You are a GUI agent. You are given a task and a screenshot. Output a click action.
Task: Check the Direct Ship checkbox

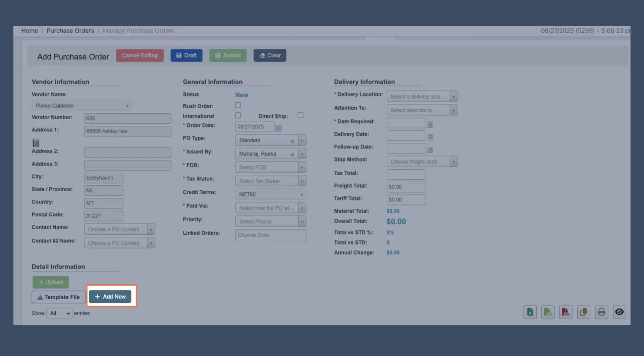pyautogui.click(x=301, y=115)
